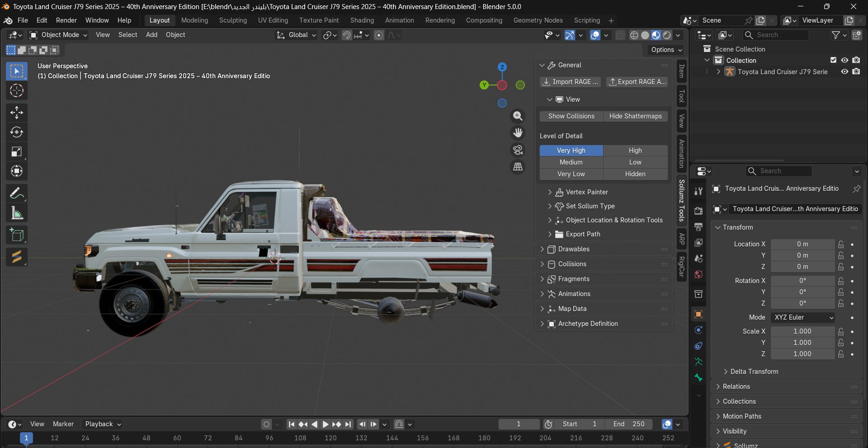Screen dimensions: 868x448
Task: Open the Object Mode dropdown
Action: click(58, 35)
